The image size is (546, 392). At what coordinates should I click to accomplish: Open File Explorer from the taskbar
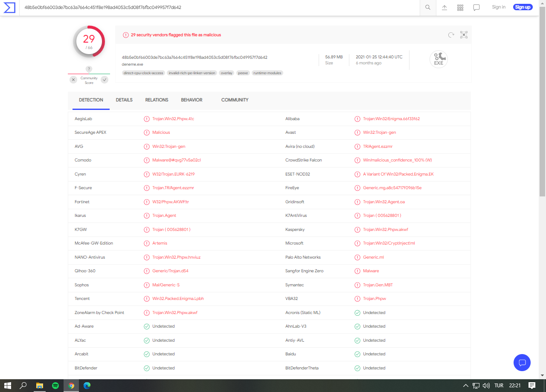[40, 386]
